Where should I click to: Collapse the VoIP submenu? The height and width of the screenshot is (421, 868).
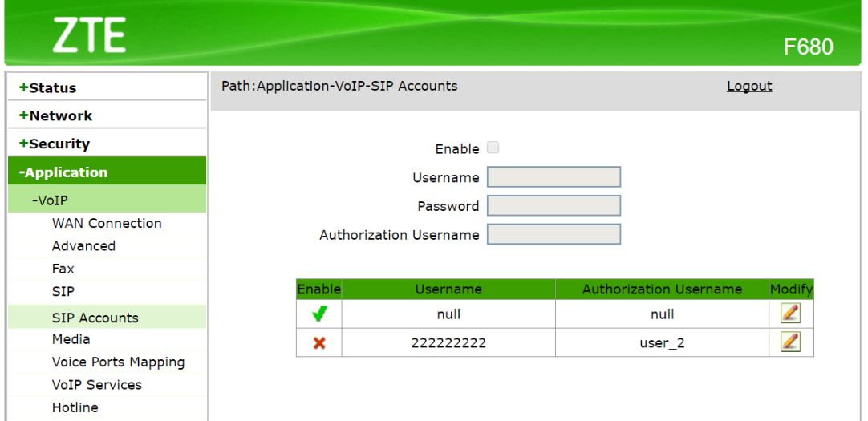tap(107, 200)
